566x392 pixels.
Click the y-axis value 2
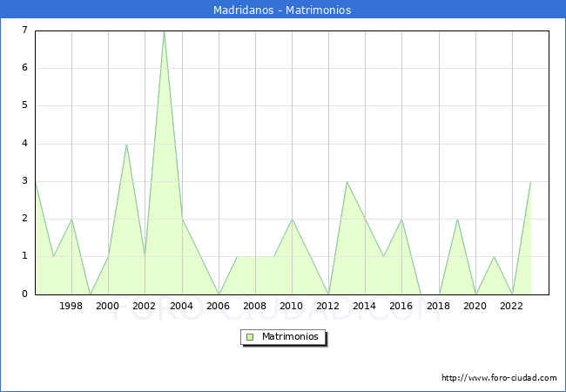click(x=24, y=219)
